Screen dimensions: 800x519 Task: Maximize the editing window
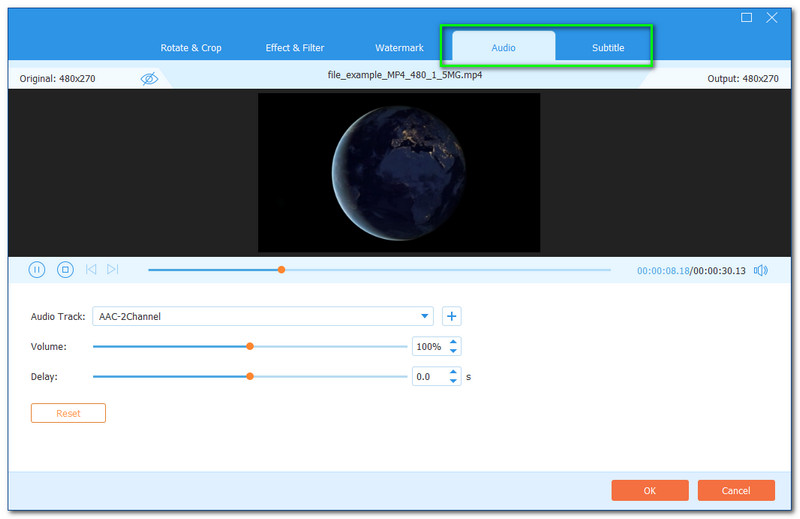(746, 18)
